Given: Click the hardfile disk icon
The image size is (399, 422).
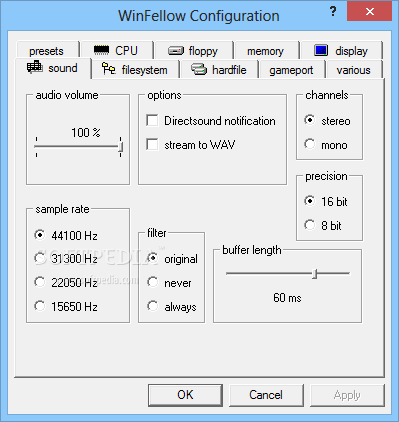Looking at the screenshot, I should pyautogui.click(x=199, y=69).
